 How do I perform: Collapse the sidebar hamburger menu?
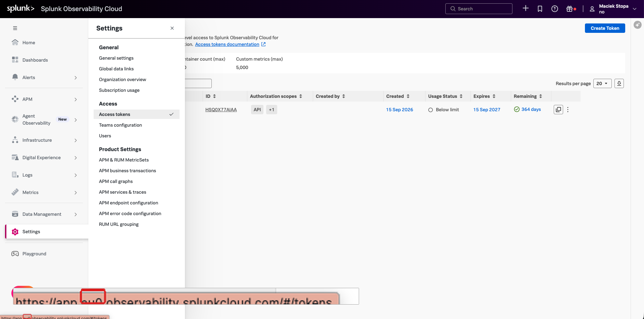point(15,28)
